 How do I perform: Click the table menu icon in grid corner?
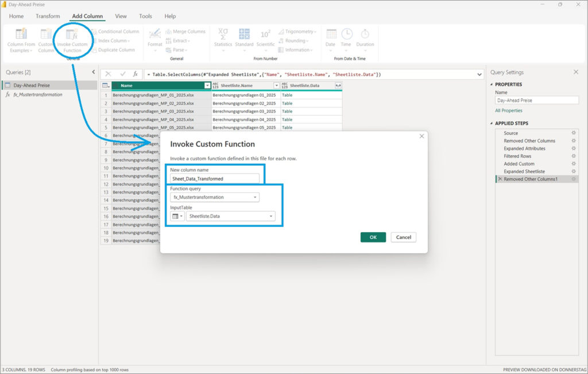pyautogui.click(x=106, y=86)
